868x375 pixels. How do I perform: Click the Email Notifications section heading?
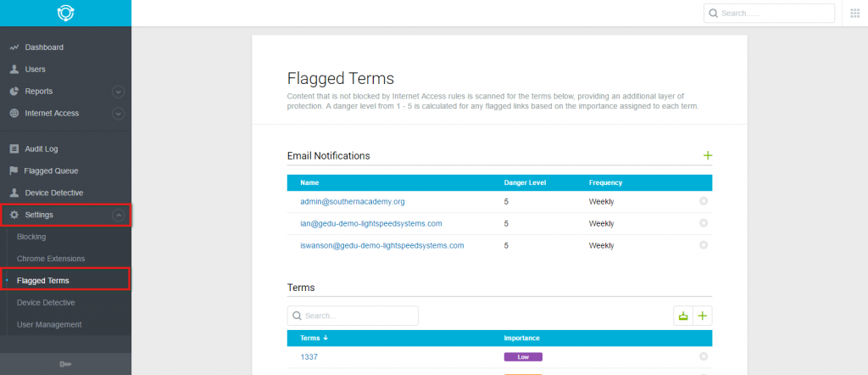(329, 155)
